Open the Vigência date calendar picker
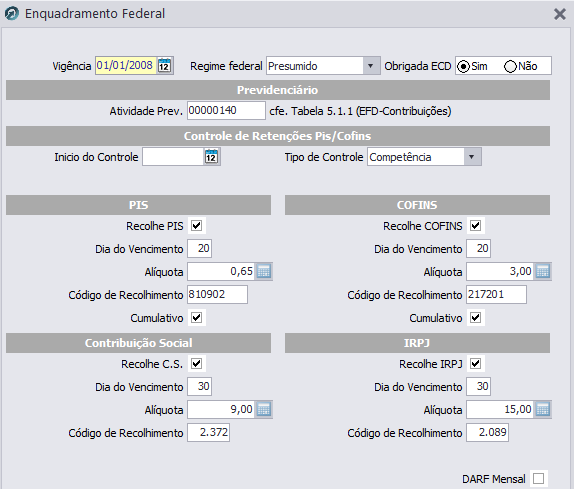Viewport: 574px width, 489px height. 164,66
